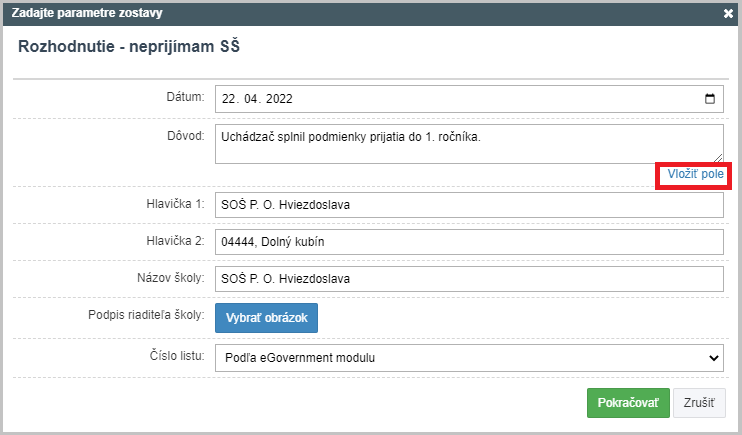Click the Rozhodnutie - neprijímam SŠ heading
This screenshot has width=742, height=435.
[x=129, y=46]
